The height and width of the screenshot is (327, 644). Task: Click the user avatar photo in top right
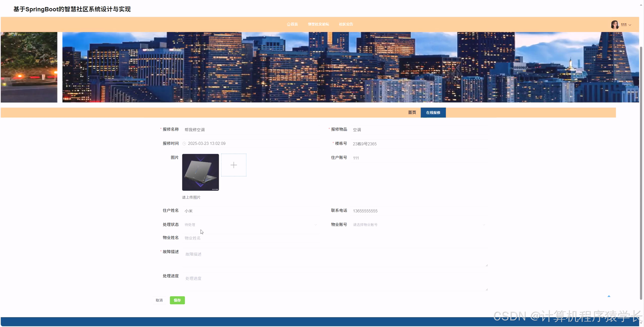[x=615, y=24]
